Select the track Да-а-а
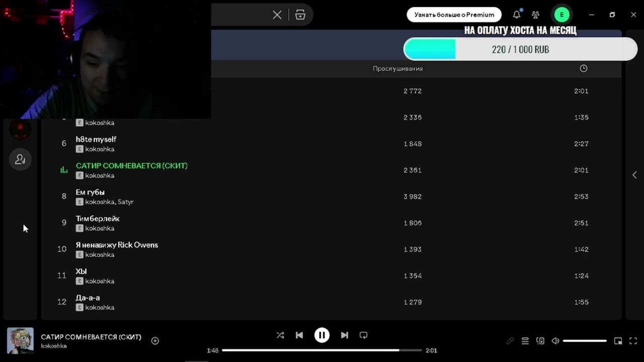This screenshot has width=644, height=362. pyautogui.click(x=88, y=298)
